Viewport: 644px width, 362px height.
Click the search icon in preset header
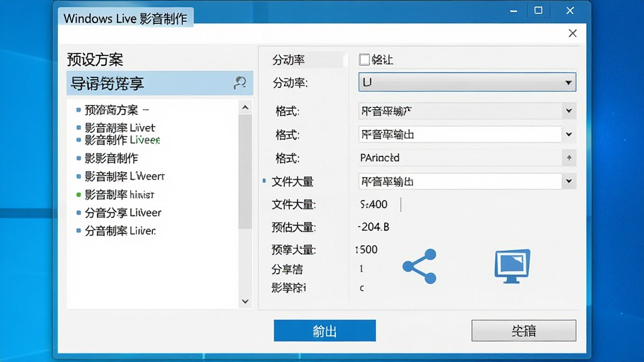coord(240,83)
